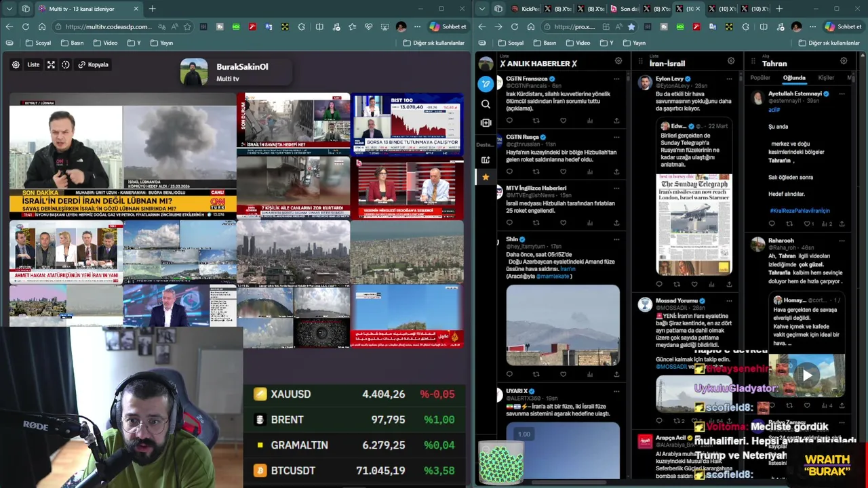868x488 pixels.
Task: Compose new post in X Pro sidebar
Action: (x=486, y=84)
